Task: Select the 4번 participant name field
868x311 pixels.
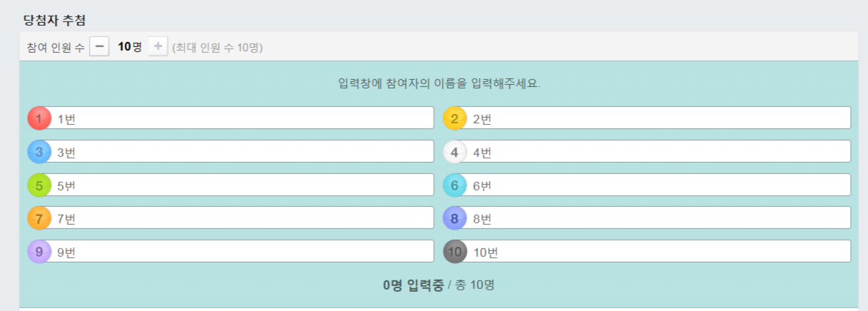Action: (x=658, y=151)
